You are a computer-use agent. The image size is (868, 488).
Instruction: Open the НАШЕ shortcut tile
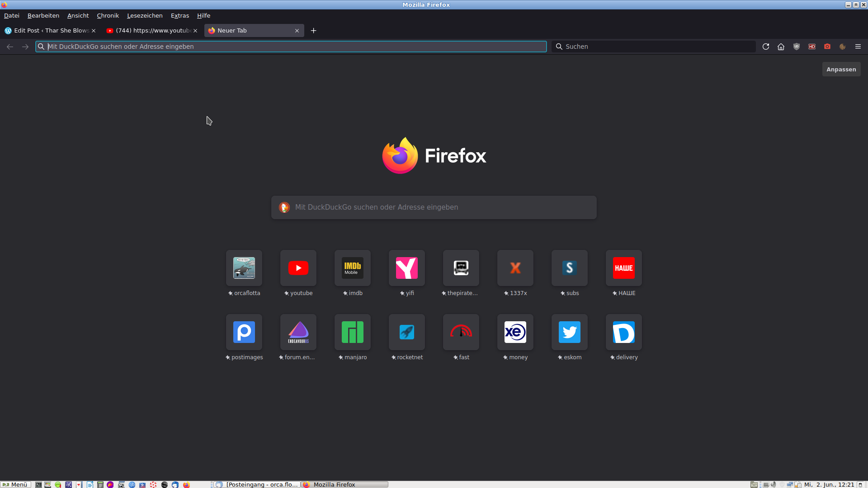pos(624,268)
